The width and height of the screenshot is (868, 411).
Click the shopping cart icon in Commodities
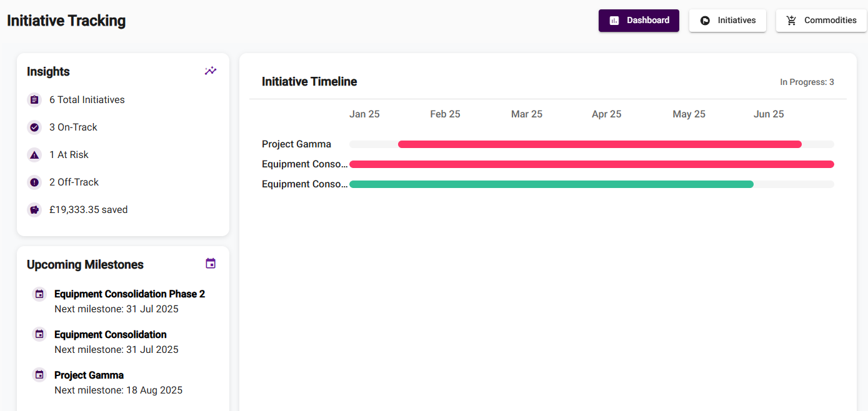[x=792, y=21]
